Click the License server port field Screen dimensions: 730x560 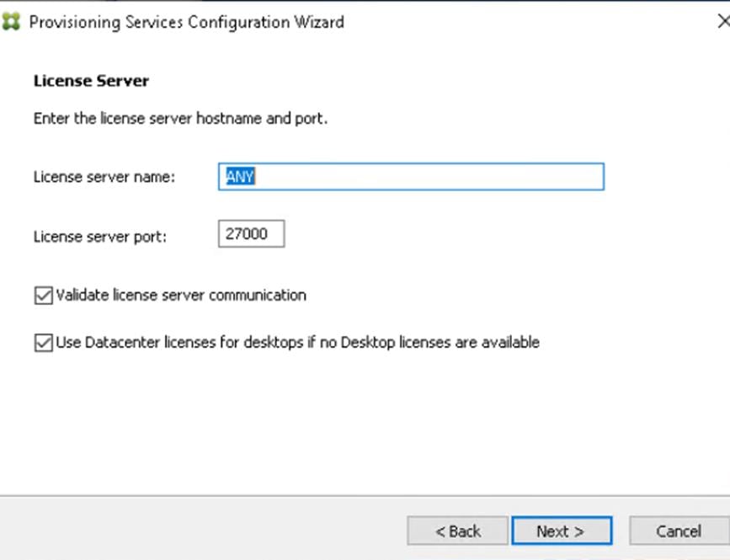click(251, 233)
